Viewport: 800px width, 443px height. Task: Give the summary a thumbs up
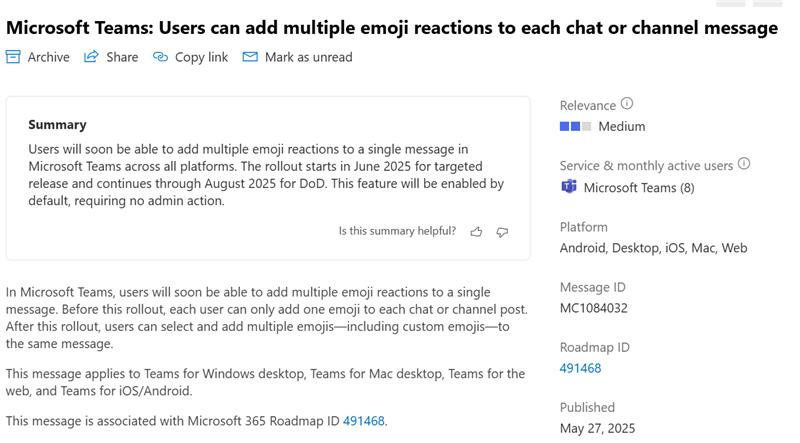tap(476, 232)
